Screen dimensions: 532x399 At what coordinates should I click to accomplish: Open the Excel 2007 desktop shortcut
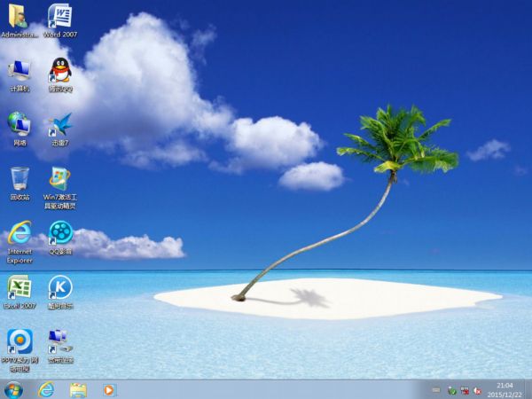click(20, 287)
